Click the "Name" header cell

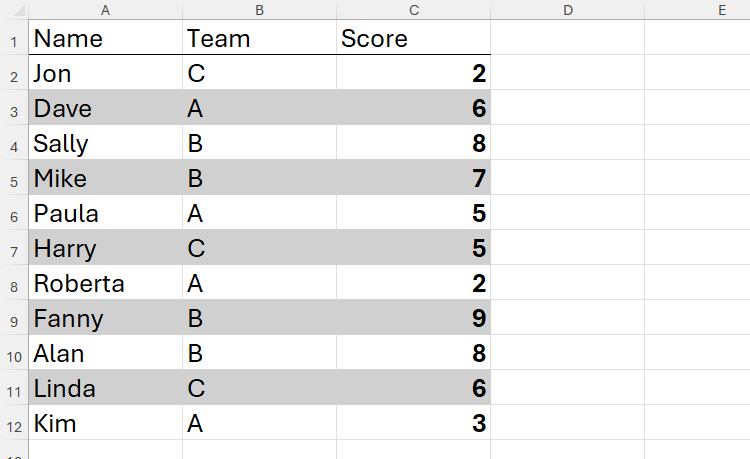pyautogui.click(x=105, y=40)
